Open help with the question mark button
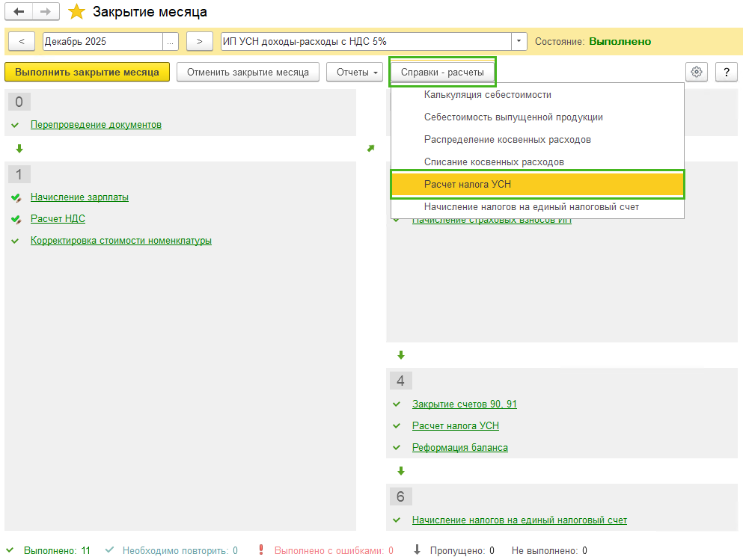 point(726,72)
